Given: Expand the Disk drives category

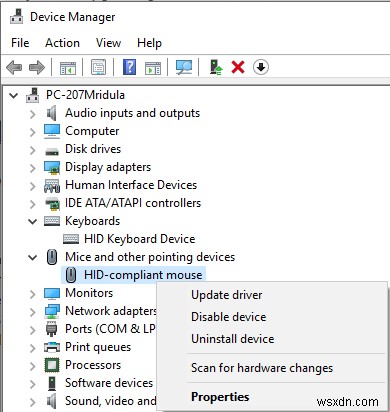Looking at the screenshot, I should coord(32,150).
